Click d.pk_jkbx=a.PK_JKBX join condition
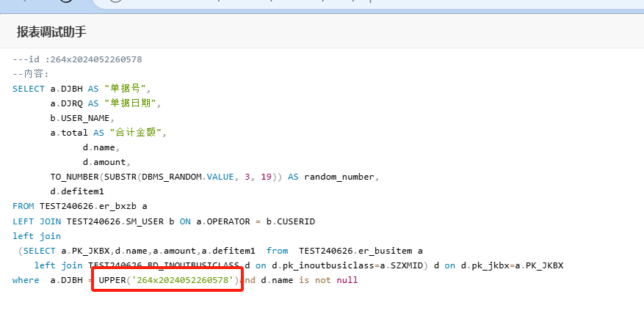Image resolution: width=644 pixels, height=316 pixels. [512, 265]
